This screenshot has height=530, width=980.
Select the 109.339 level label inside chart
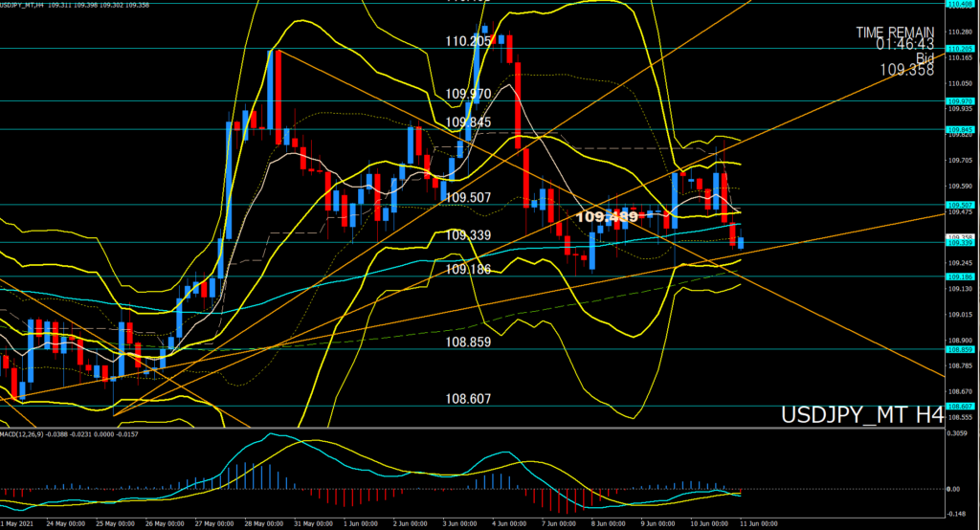pos(468,235)
